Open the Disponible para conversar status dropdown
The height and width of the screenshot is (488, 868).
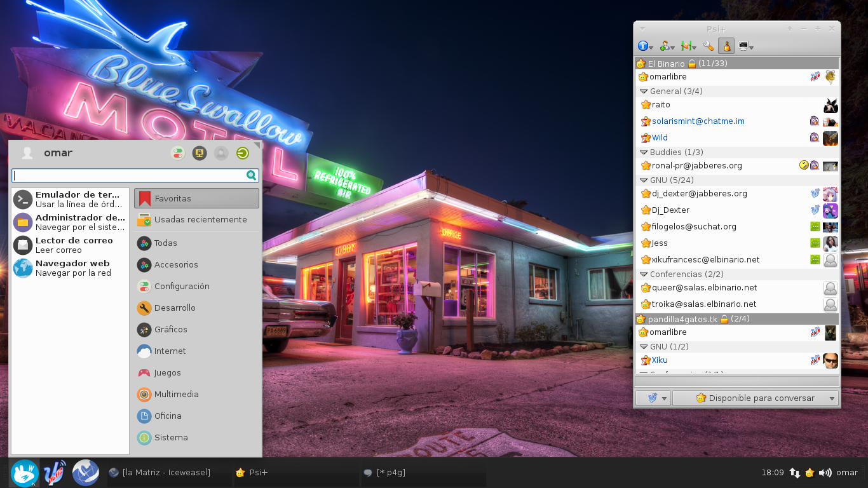(x=756, y=398)
